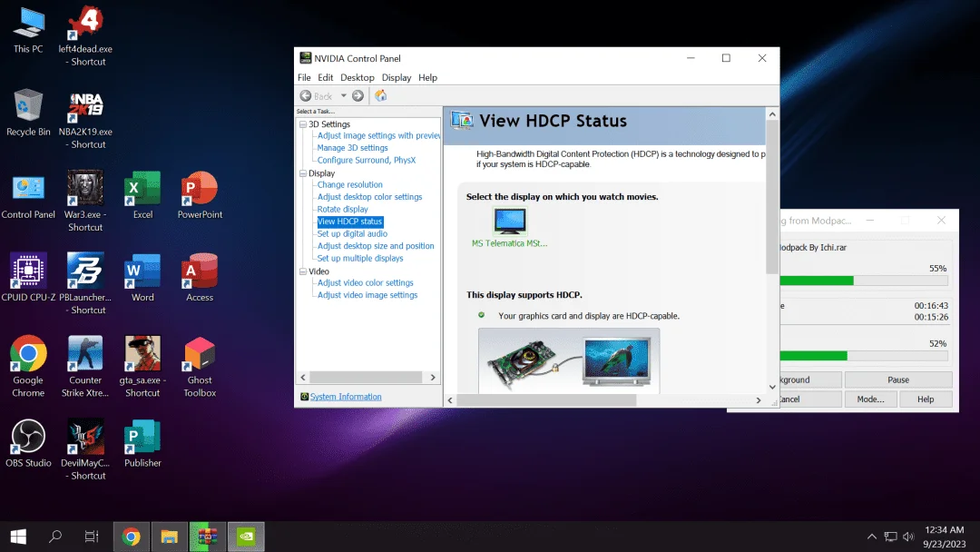Select Adjust desktop size and position

[x=376, y=246]
